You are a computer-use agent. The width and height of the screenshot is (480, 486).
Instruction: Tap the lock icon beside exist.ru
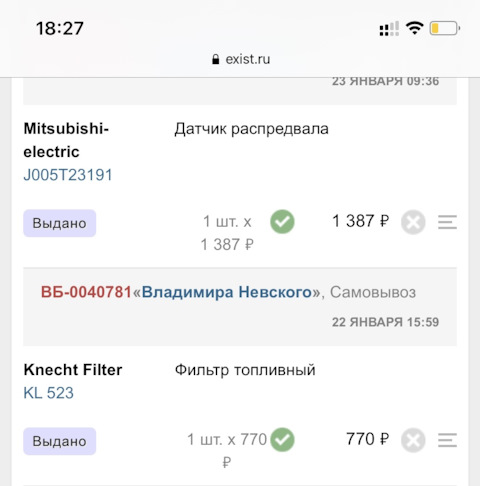216,59
